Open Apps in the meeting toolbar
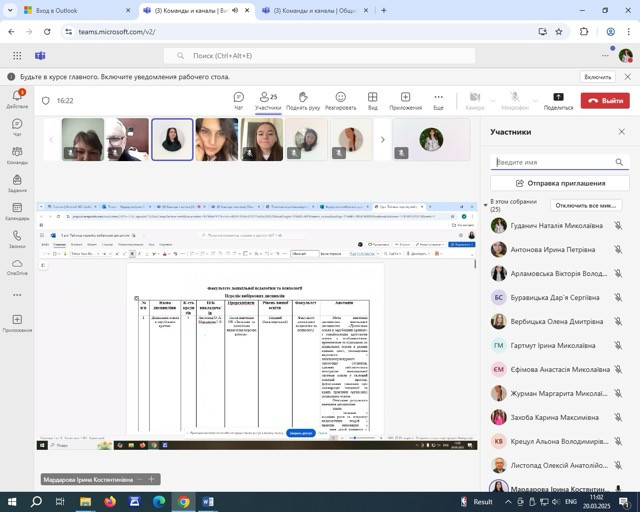Screen dimensions: 640x512 coord(405,100)
